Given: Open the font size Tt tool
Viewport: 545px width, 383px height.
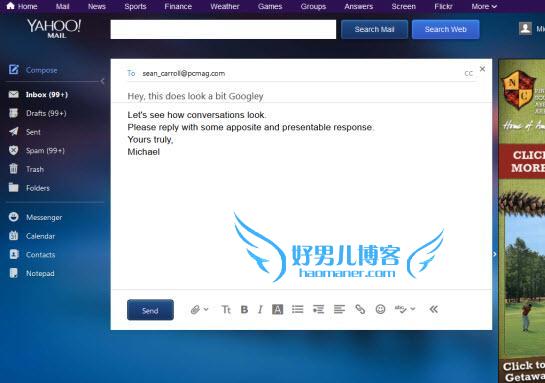Looking at the screenshot, I should pos(226,309).
